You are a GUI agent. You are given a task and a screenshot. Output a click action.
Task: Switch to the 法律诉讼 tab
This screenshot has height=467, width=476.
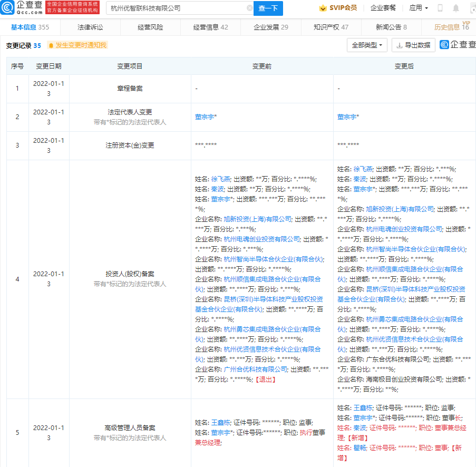(x=90, y=27)
